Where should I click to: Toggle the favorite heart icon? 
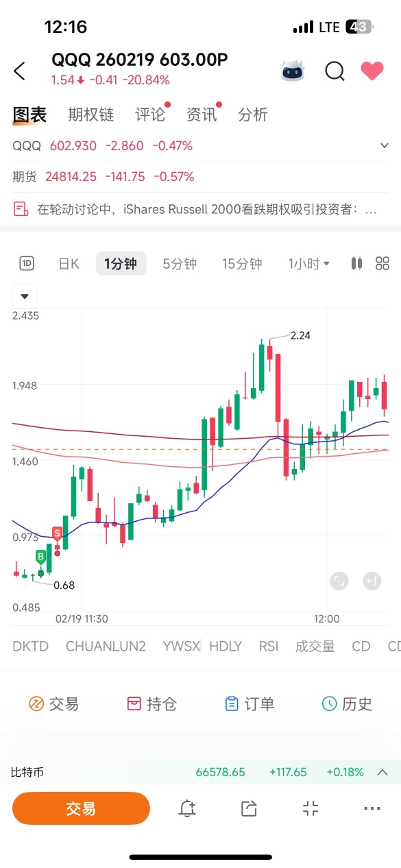point(372,71)
